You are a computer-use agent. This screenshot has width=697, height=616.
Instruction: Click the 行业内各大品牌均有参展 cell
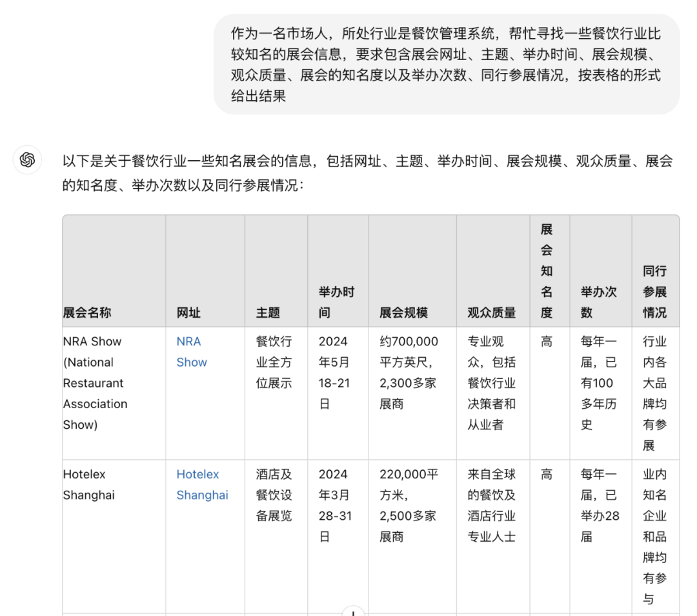(655, 394)
